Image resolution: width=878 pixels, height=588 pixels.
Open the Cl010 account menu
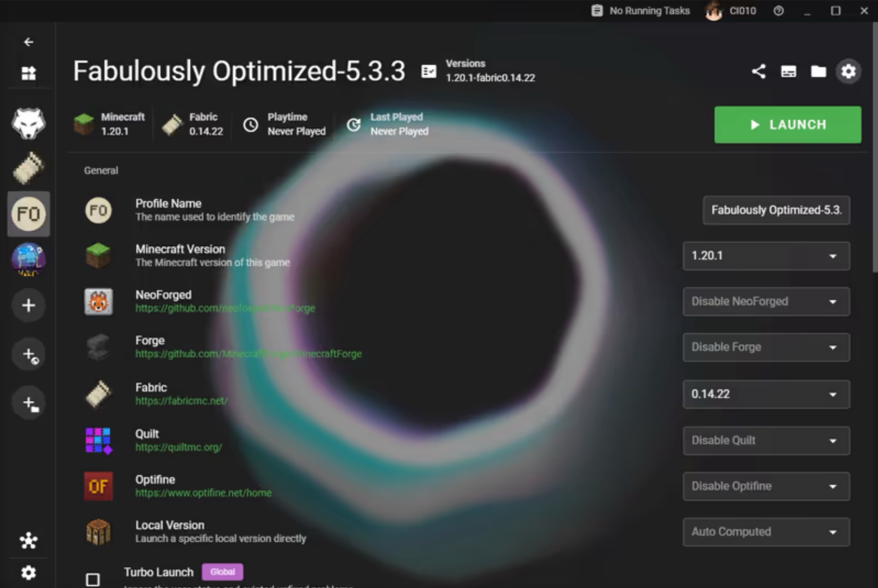click(730, 11)
